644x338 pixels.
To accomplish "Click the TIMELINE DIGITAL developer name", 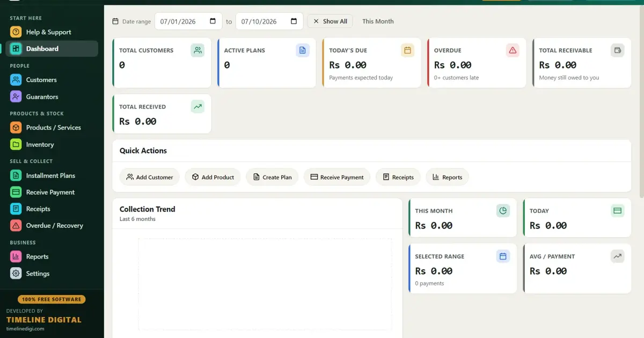I will pos(44,320).
